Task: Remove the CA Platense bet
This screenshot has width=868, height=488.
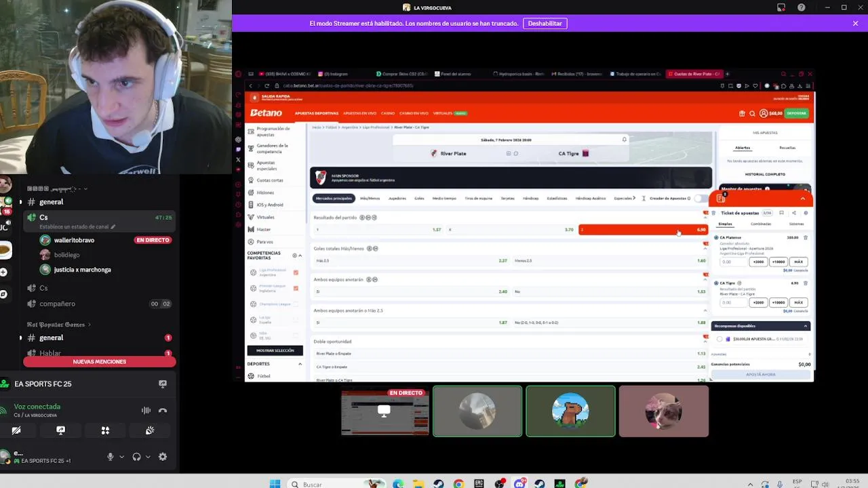Action: point(806,238)
